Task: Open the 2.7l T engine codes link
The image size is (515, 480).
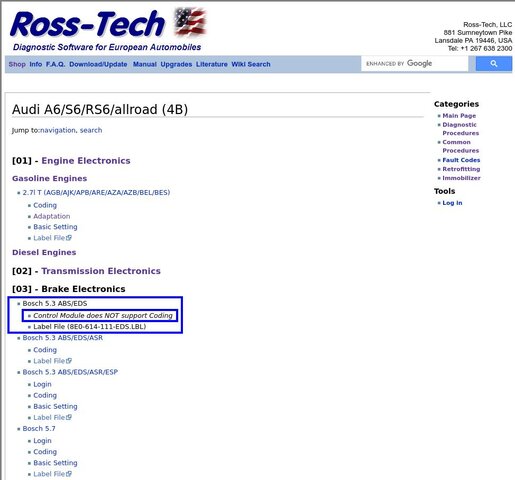Action: tap(96, 193)
